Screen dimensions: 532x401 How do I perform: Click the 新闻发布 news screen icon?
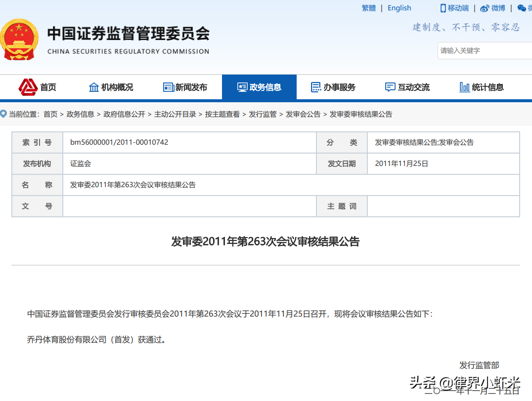coord(168,87)
